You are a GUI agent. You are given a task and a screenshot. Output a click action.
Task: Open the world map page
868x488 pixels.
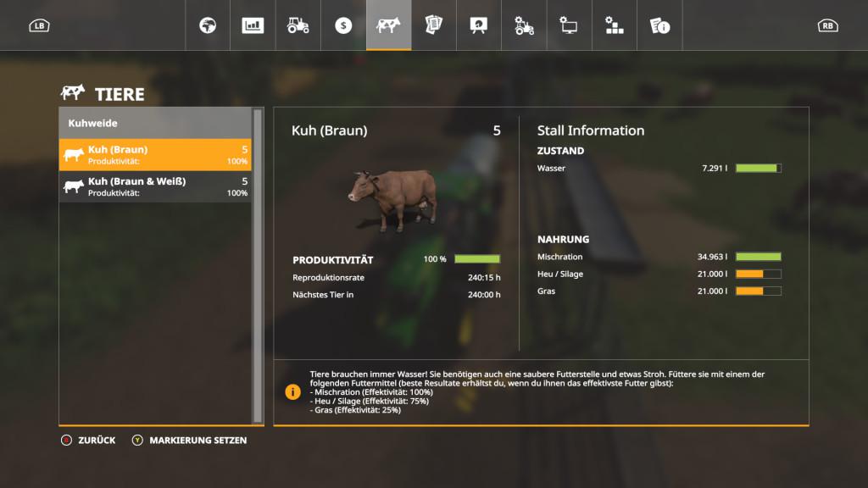208,25
